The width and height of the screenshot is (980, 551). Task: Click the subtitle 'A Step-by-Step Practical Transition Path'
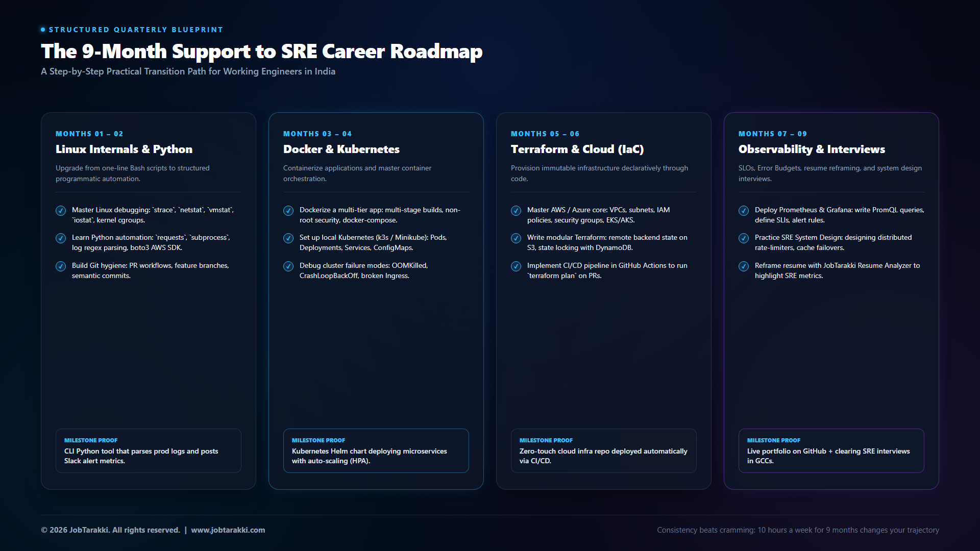[x=188, y=71]
